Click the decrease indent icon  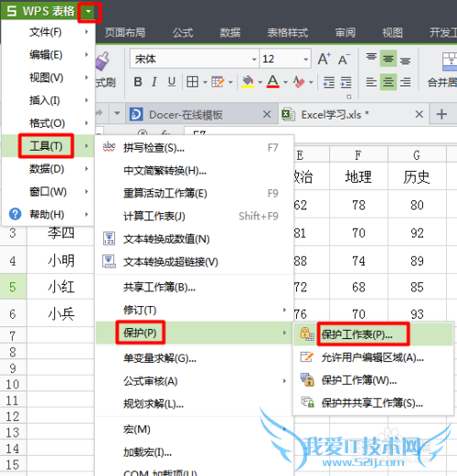[x=329, y=82]
